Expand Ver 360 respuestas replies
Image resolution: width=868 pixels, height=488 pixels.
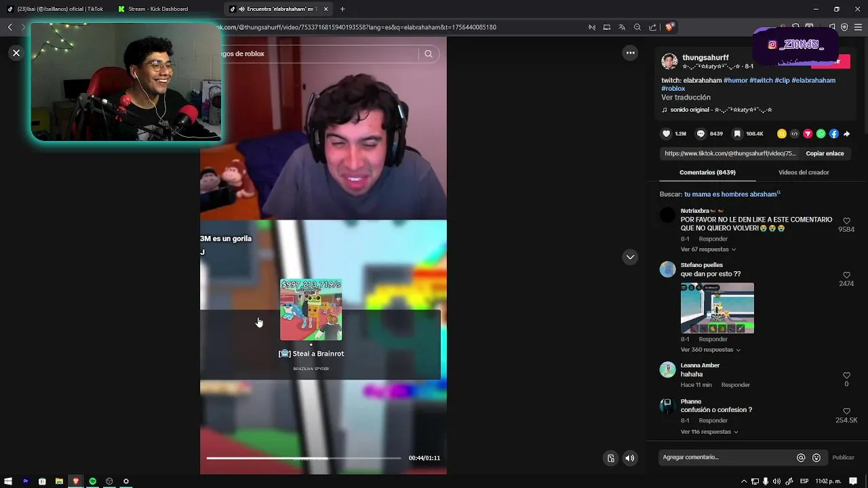coord(711,350)
